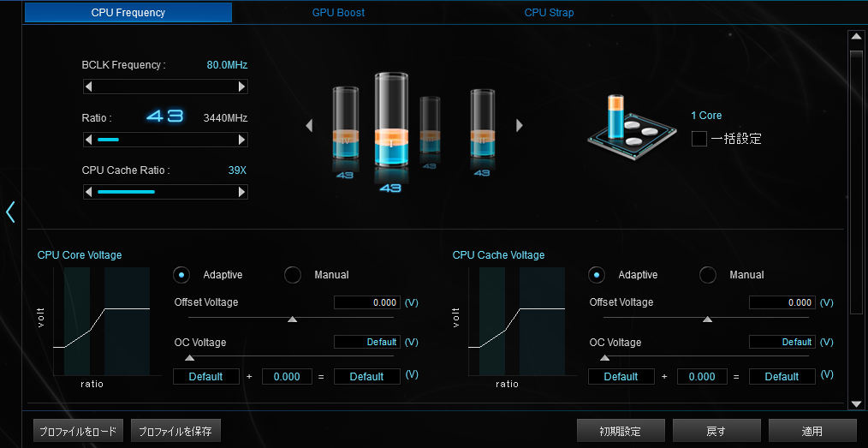Increase CPU Cache Ratio with right arrow

(x=241, y=192)
